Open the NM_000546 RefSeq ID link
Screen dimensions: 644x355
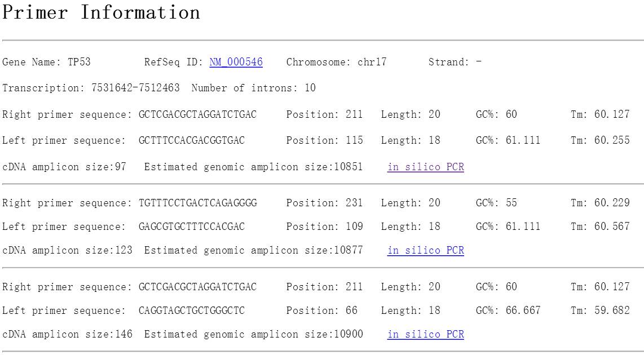[236, 63]
